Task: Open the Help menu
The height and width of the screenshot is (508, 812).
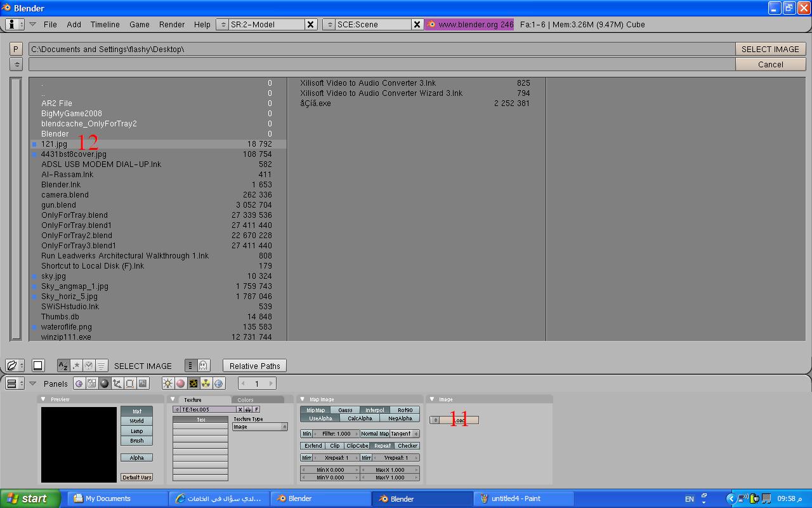Action: click(202, 24)
